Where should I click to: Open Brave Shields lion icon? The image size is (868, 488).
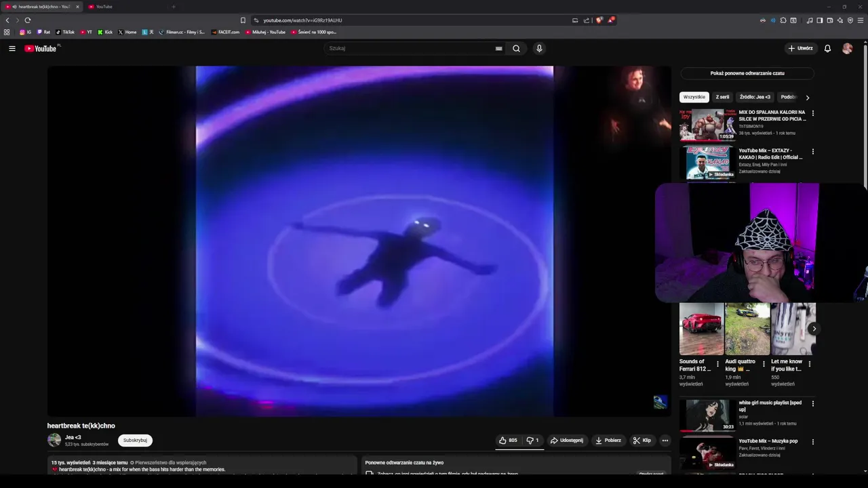tap(599, 20)
